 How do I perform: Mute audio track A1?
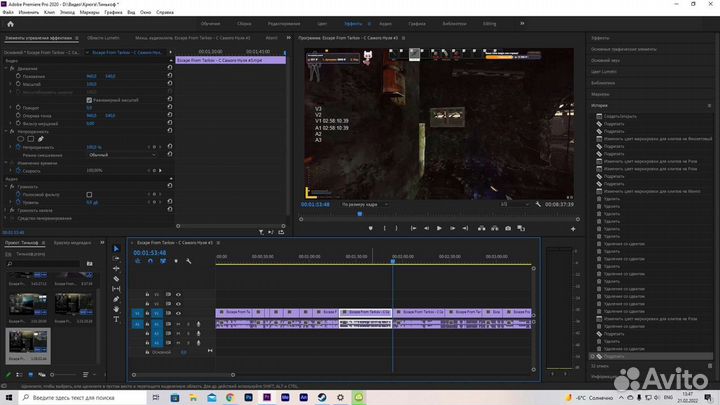179,324
